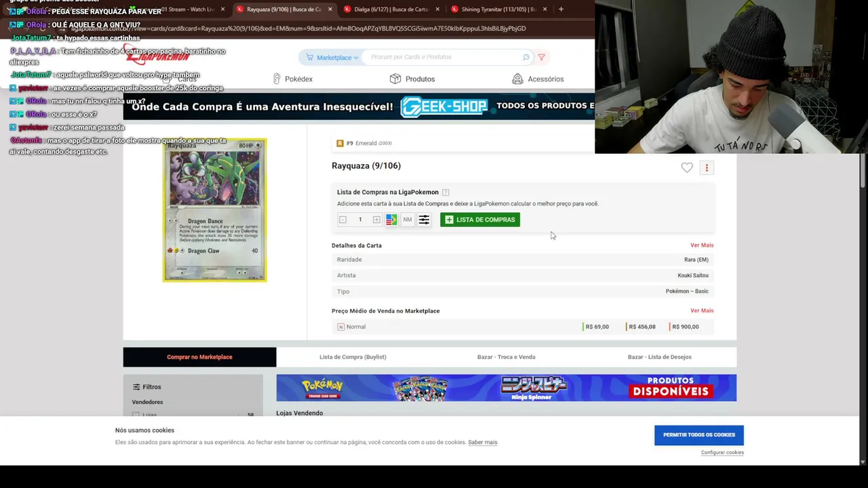Click the Emerald set rarity icon

[340, 143]
